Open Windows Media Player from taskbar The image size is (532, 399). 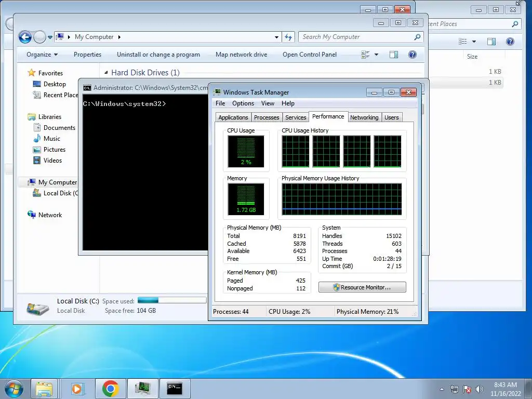coord(78,389)
